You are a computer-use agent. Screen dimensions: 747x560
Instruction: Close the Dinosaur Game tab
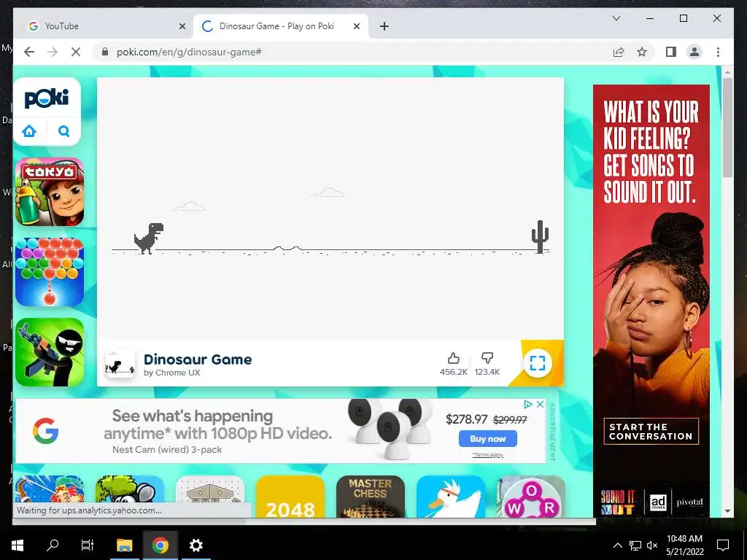356,26
